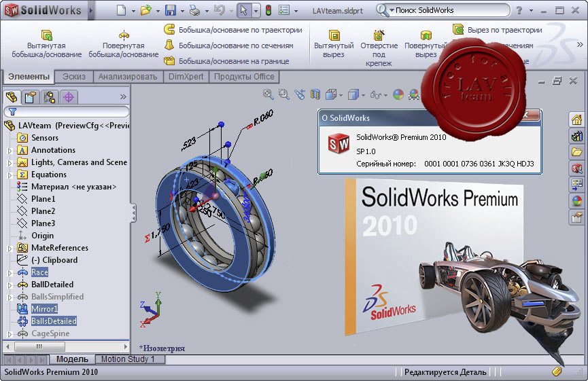Screen dimensions: 588x381
Task: Click the Zoom to Fit magnifier icon
Action: (268, 94)
